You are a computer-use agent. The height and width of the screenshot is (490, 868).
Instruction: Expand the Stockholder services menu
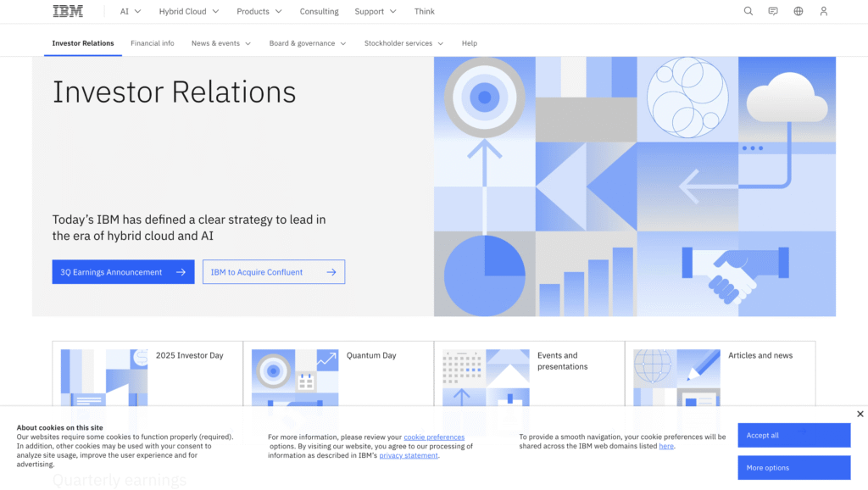tap(403, 43)
